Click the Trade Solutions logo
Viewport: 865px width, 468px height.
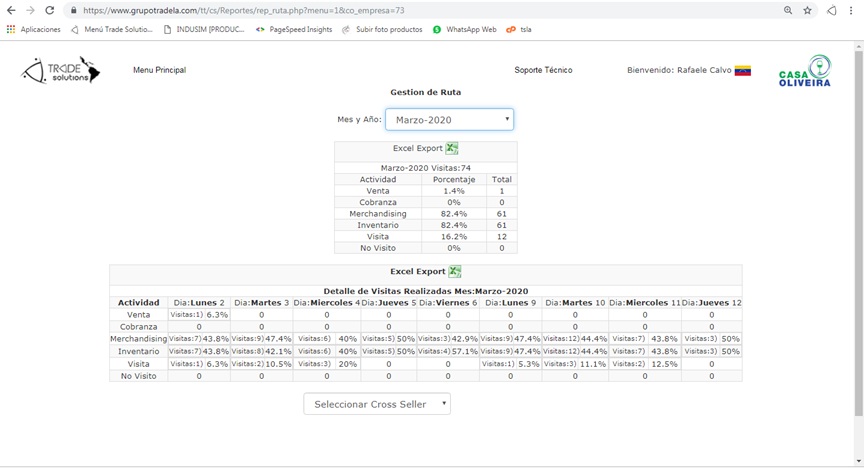(61, 71)
